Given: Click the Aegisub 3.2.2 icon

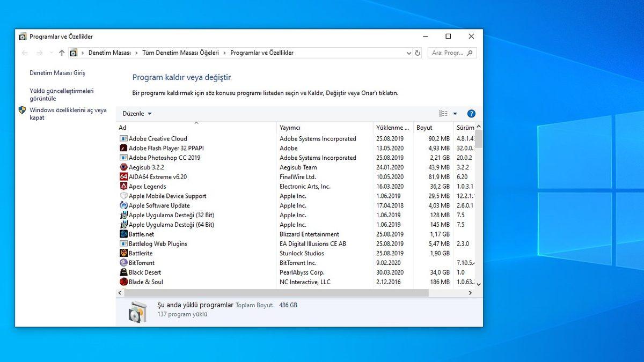Looking at the screenshot, I should (x=123, y=167).
